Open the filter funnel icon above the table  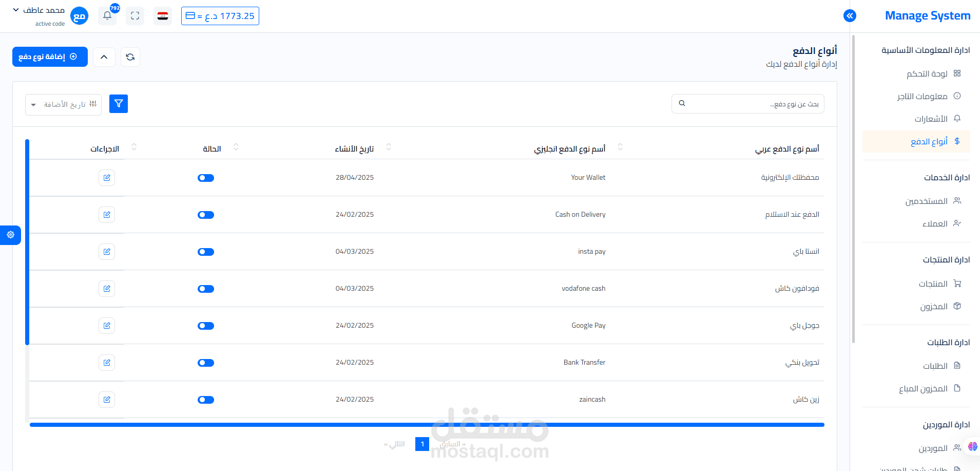118,103
